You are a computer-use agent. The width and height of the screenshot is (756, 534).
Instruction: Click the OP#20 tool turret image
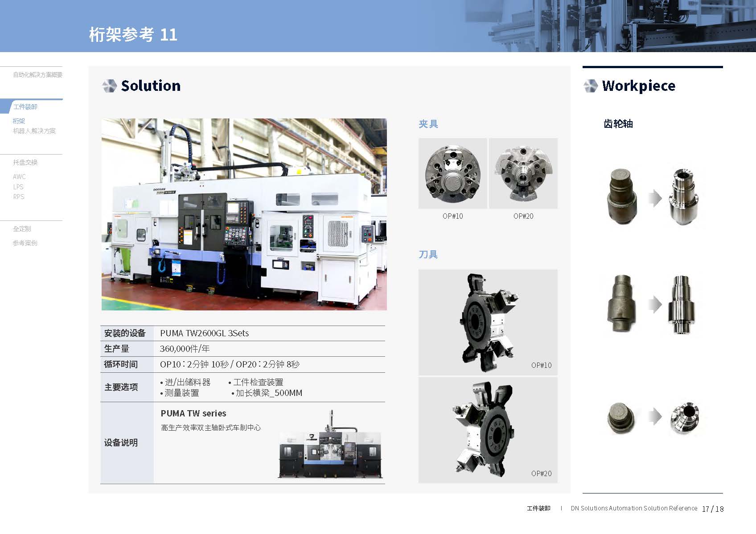click(x=488, y=430)
